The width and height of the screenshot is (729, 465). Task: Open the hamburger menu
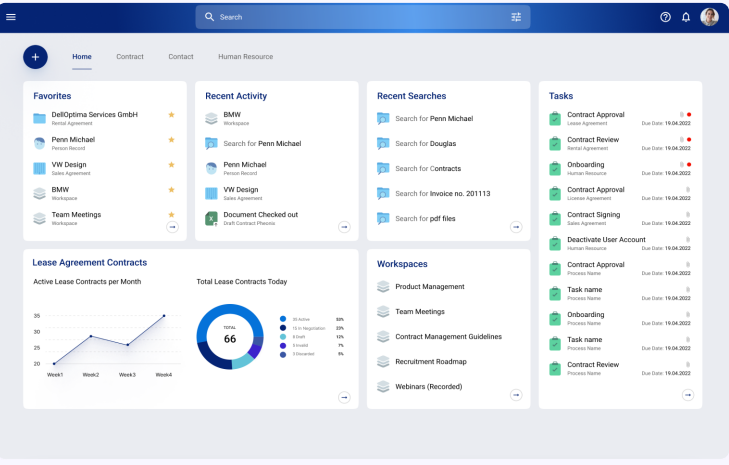11,17
